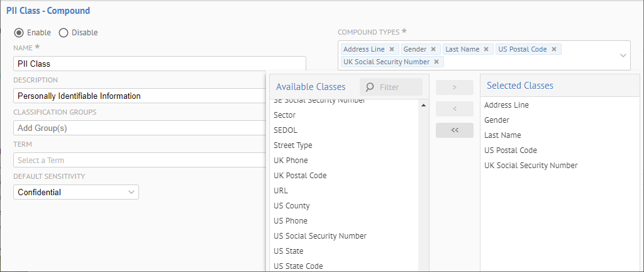The width and height of the screenshot is (644, 272).
Task: Click the remove all double-arrow button
Action: (454, 130)
